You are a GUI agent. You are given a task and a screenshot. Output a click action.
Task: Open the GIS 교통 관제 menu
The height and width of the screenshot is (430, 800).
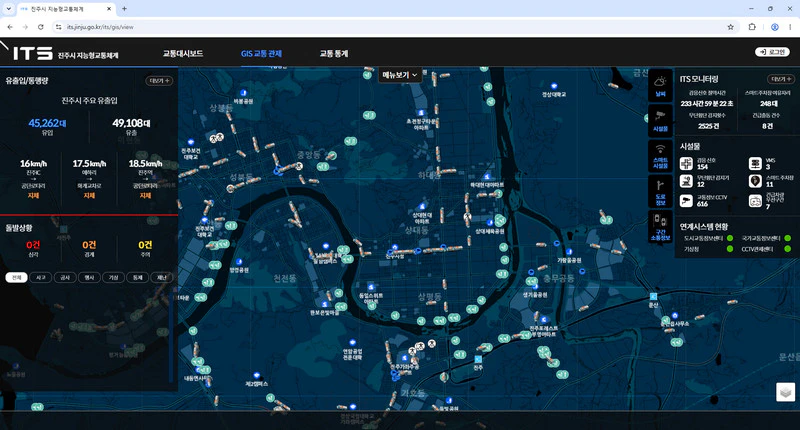[x=261, y=54]
